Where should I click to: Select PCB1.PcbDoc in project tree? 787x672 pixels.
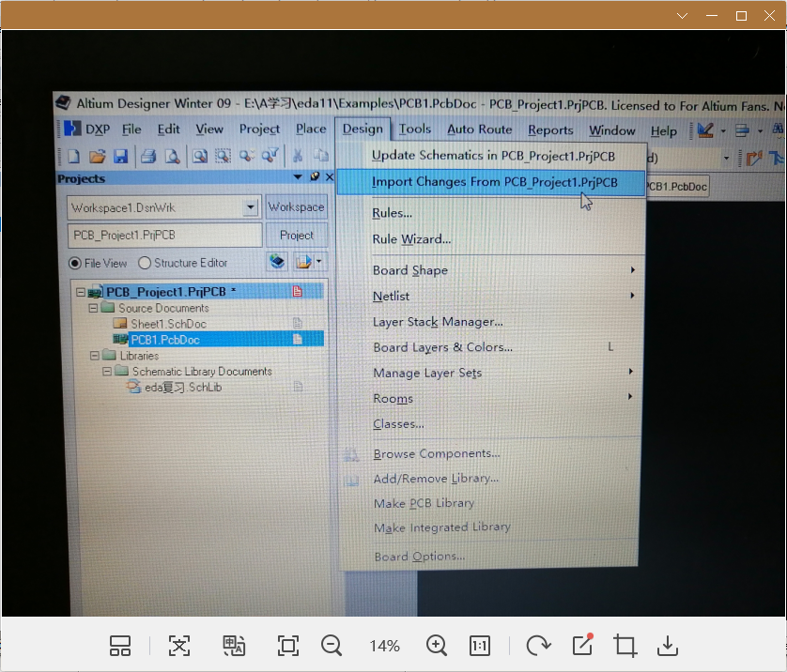click(x=165, y=340)
